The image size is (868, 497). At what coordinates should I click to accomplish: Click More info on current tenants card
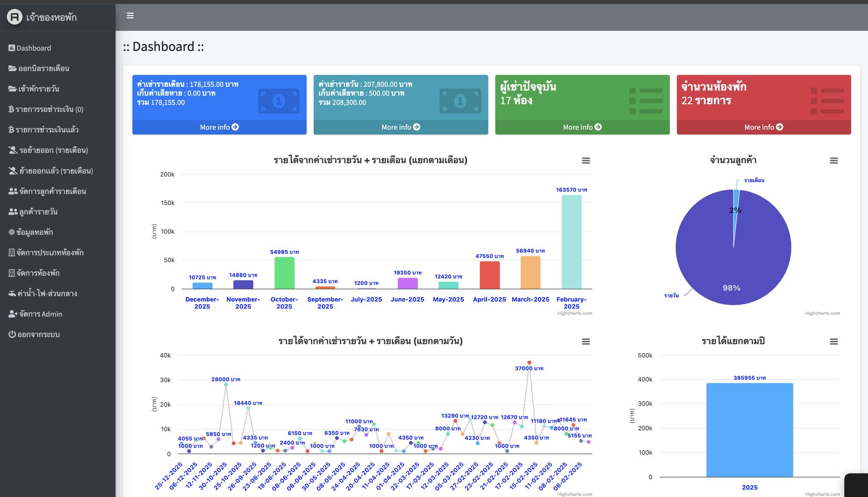coord(582,127)
